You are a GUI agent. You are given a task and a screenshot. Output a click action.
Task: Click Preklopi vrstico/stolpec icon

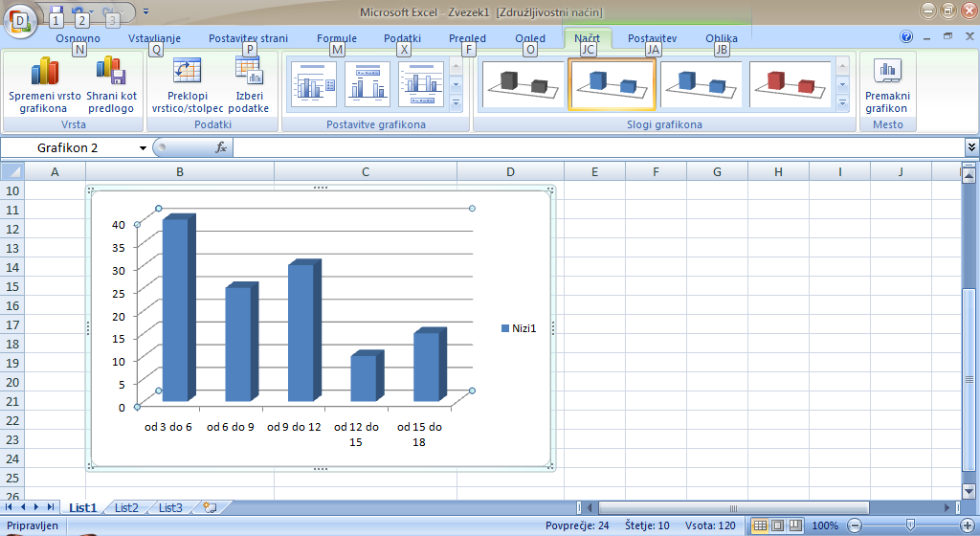click(x=187, y=73)
